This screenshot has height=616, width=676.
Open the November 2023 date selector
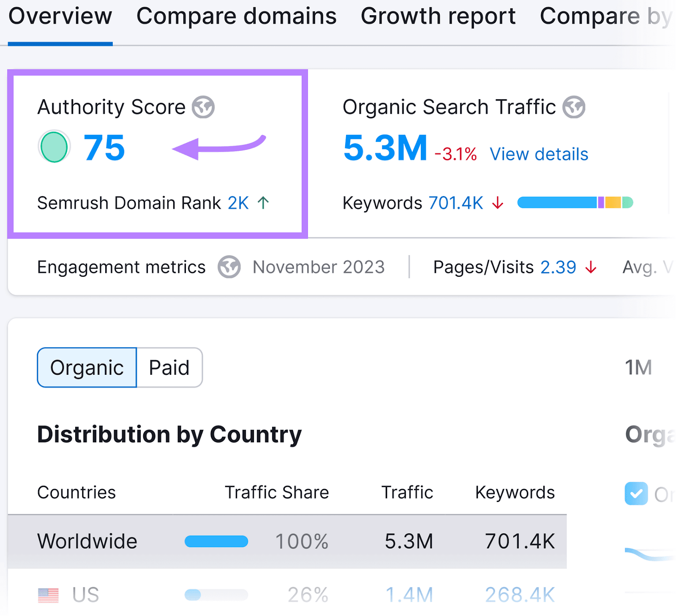click(x=318, y=267)
